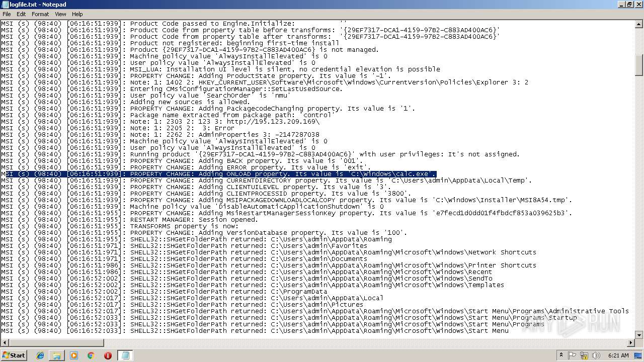The width and height of the screenshot is (644, 362).
Task: Click the Notepad icon in the title bar
Action: [x=5, y=5]
